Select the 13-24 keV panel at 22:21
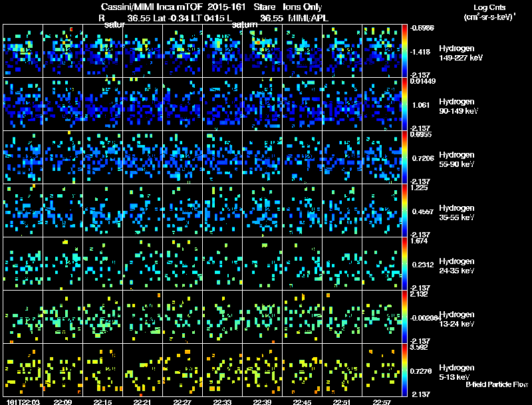 (142, 317)
